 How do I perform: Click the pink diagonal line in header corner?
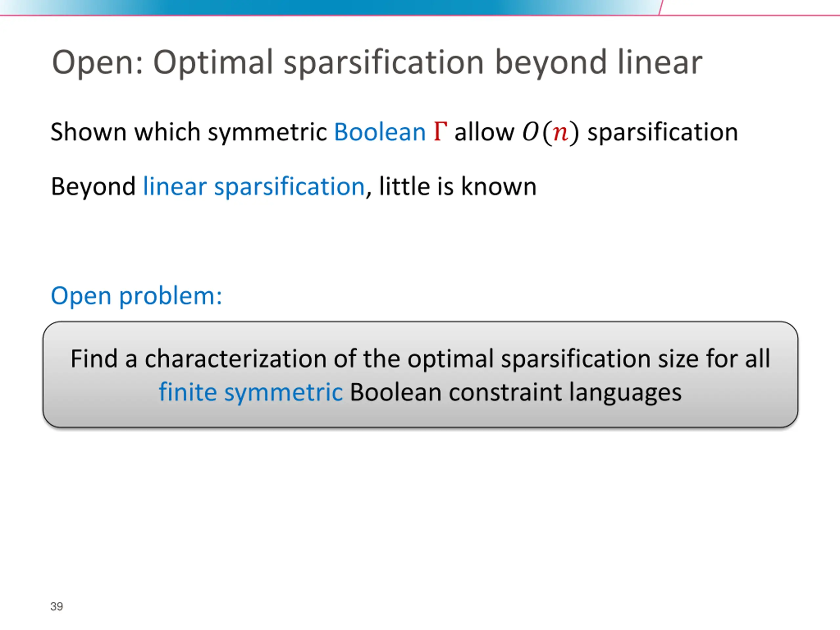click(x=661, y=7)
